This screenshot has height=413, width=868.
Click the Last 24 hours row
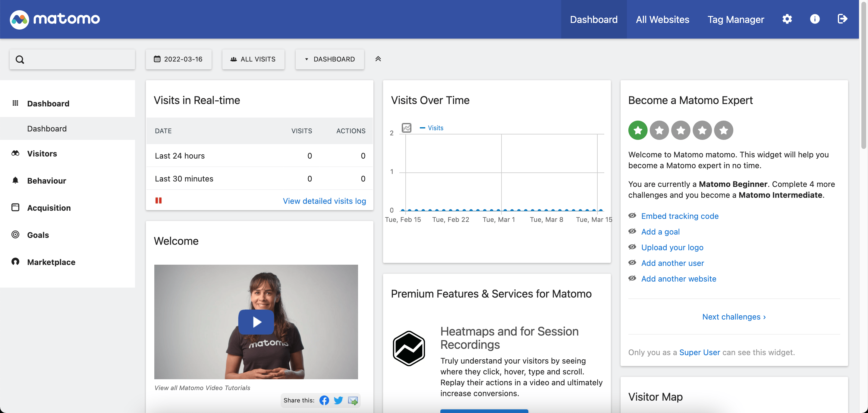pos(259,156)
